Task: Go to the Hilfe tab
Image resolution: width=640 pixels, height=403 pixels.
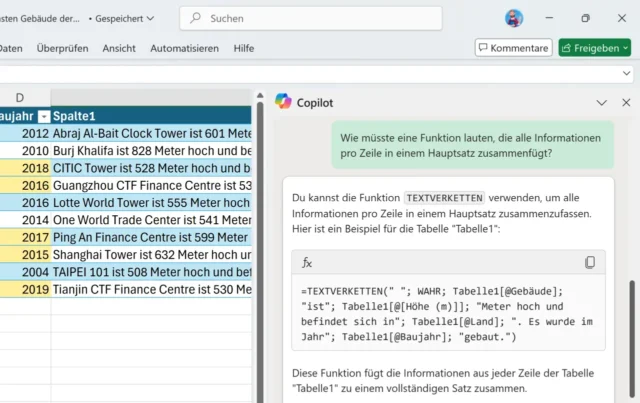Action: [243, 48]
